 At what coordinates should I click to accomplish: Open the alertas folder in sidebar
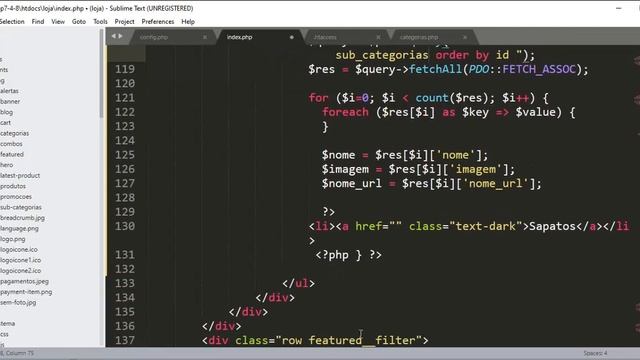click(9, 91)
